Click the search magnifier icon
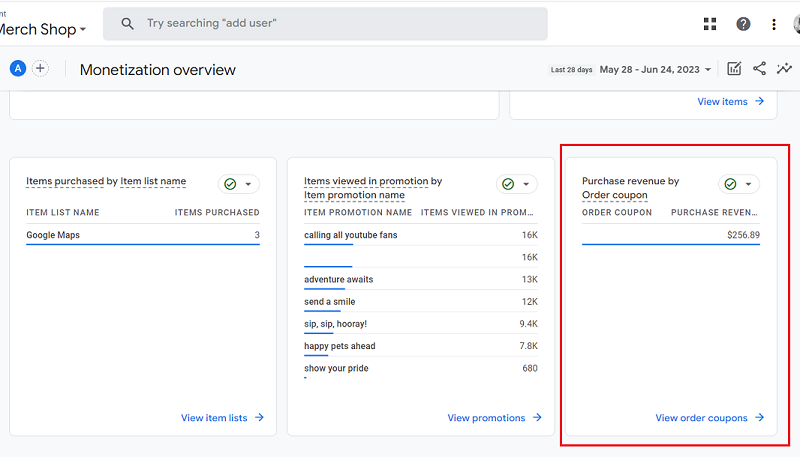 [x=128, y=23]
